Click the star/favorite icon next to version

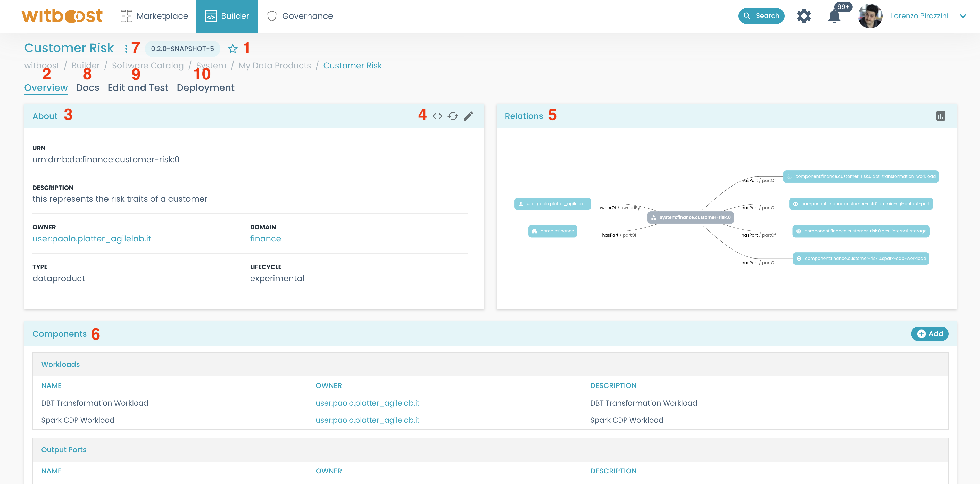[x=232, y=49]
